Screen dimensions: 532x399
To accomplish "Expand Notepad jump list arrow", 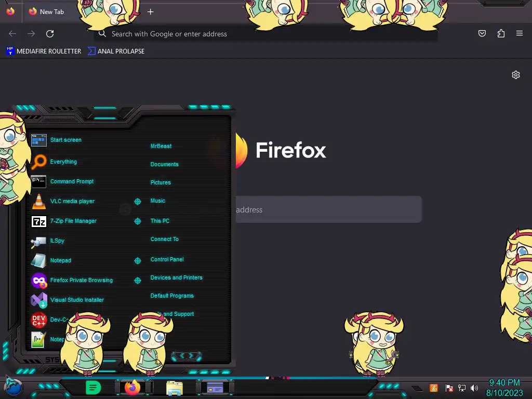I will pyautogui.click(x=137, y=261).
